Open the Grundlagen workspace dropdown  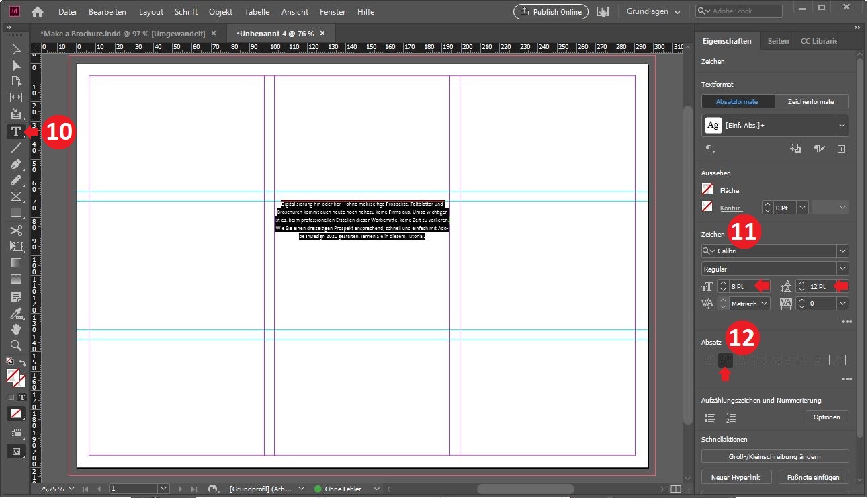tap(653, 12)
